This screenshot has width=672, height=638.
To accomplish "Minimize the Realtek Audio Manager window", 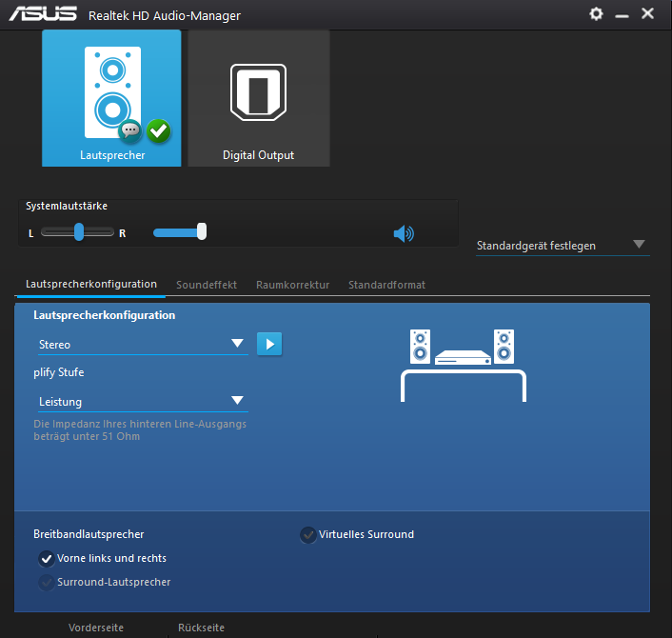I will tap(622, 16).
